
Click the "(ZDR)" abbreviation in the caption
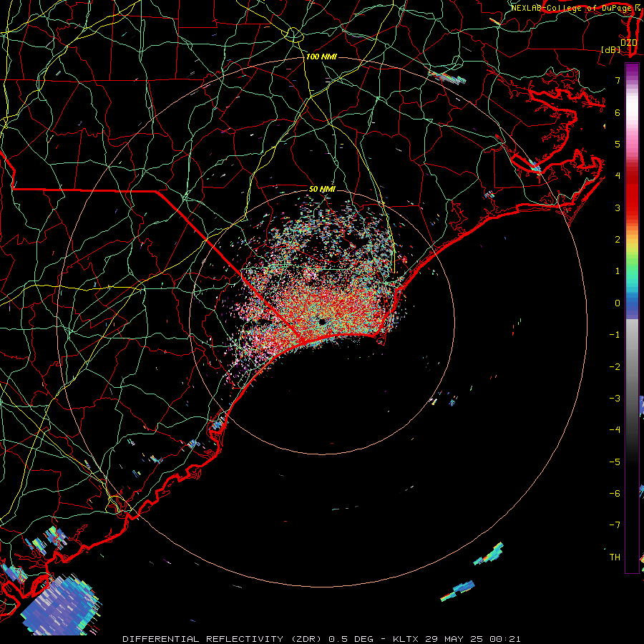pos(306,639)
